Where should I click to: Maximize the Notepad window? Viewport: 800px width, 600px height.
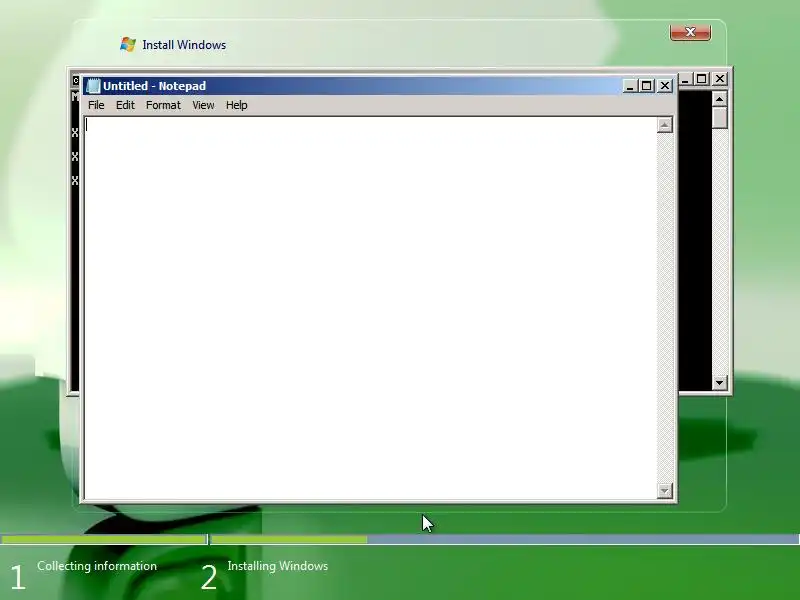(646, 86)
